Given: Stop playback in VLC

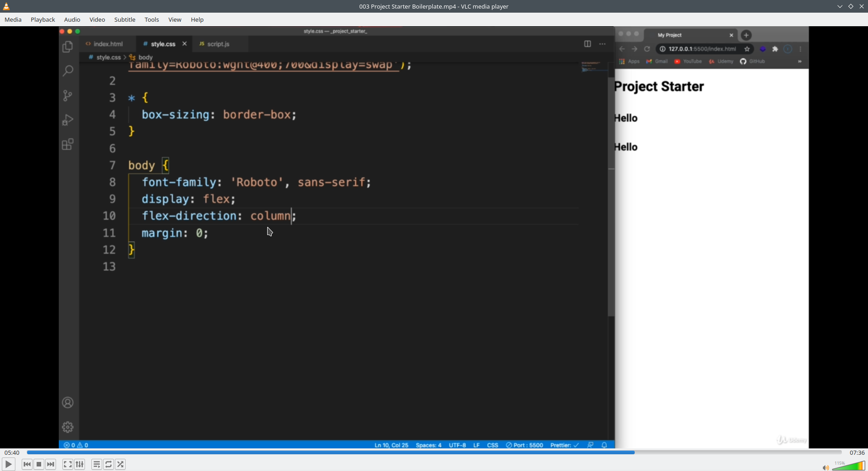Looking at the screenshot, I should (39, 464).
